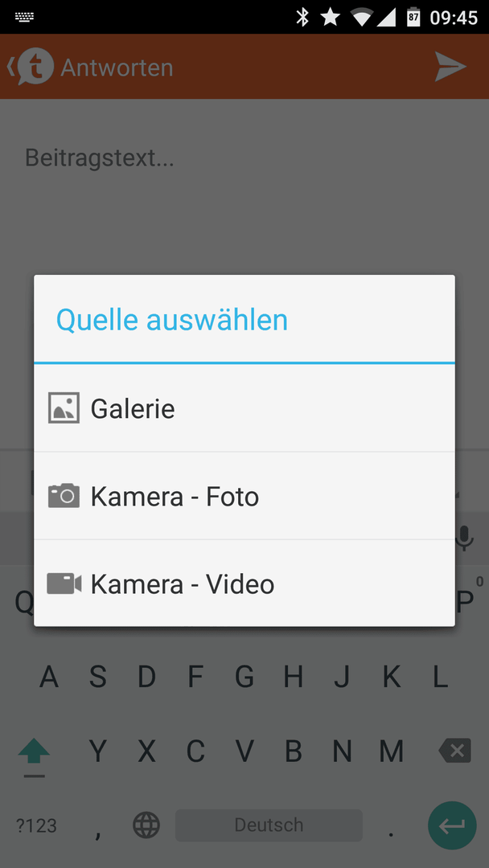The width and height of the screenshot is (489, 868).
Task: Tap the green enter key
Action: coord(452,826)
